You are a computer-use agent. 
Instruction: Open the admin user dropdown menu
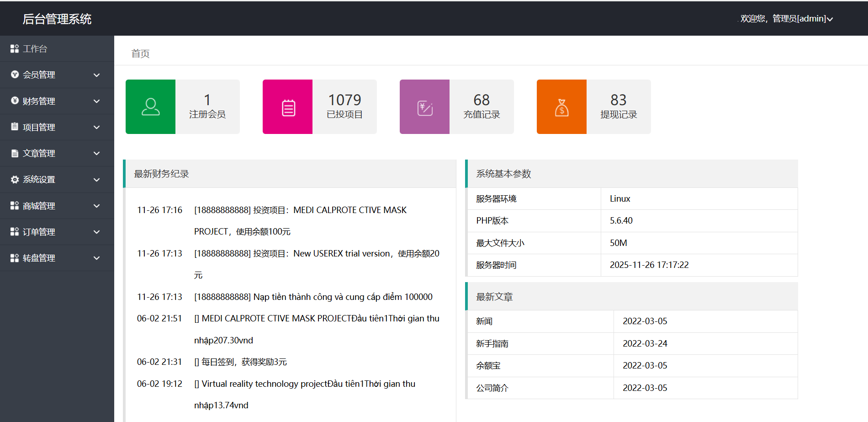pos(786,19)
